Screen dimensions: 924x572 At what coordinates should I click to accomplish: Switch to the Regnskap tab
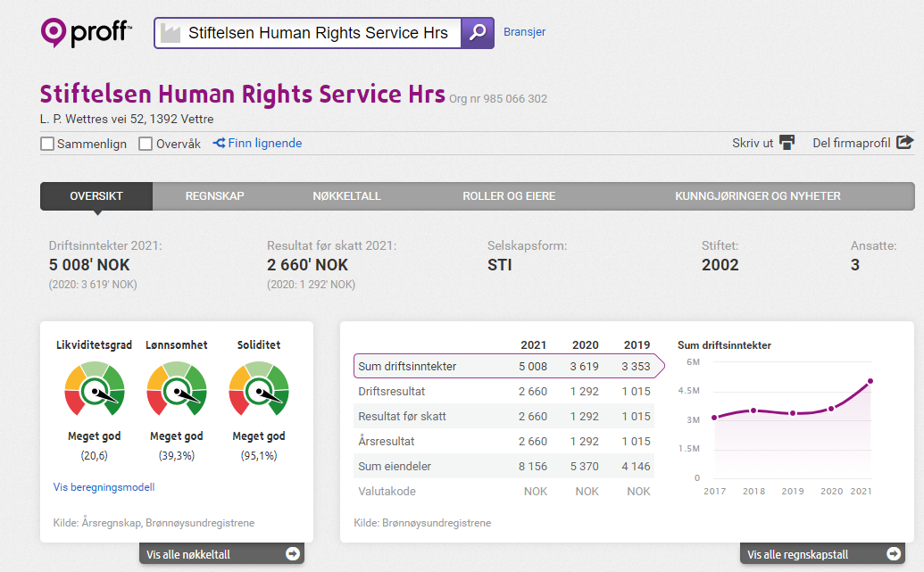pyautogui.click(x=214, y=196)
